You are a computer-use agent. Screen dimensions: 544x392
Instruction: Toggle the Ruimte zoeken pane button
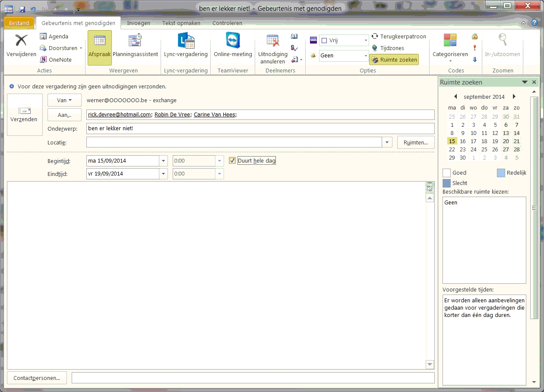394,60
